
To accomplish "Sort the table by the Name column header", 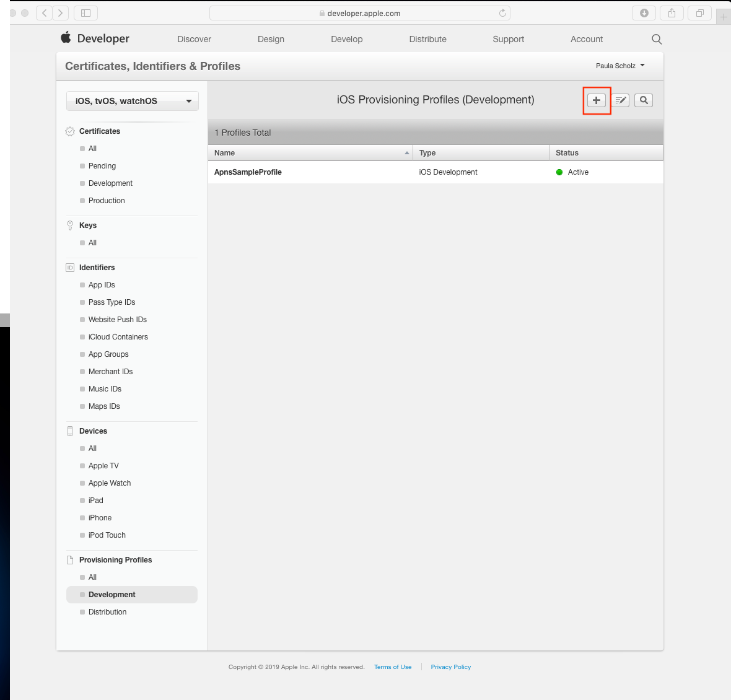I will 310,153.
